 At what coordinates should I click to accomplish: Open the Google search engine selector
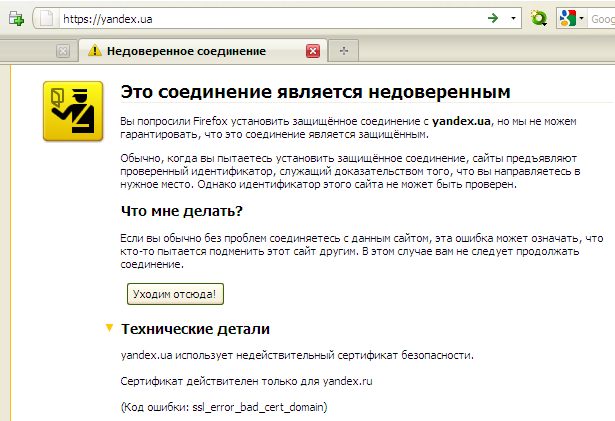[x=571, y=18]
